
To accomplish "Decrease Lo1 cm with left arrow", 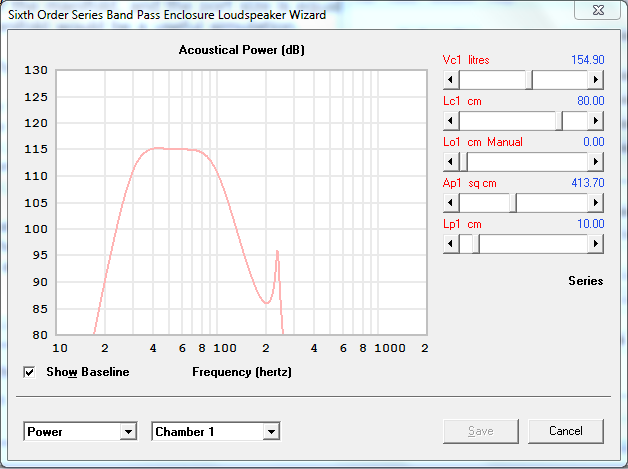I will click(x=451, y=162).
